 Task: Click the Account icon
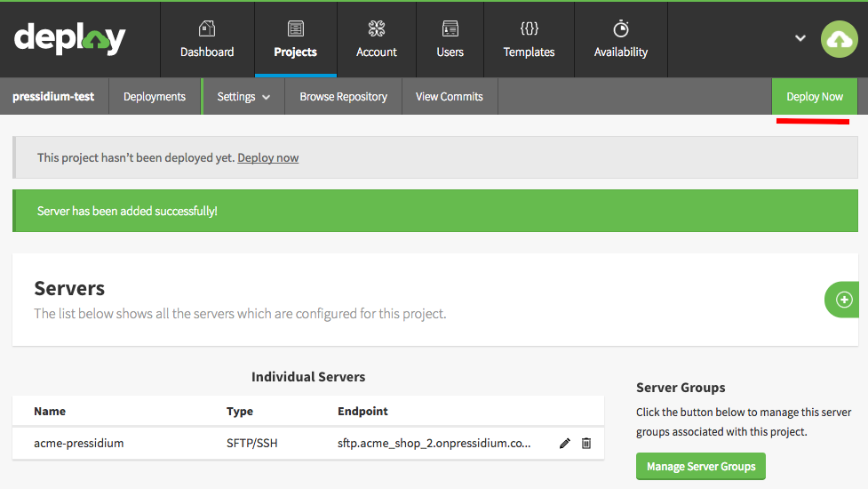pyautogui.click(x=377, y=28)
